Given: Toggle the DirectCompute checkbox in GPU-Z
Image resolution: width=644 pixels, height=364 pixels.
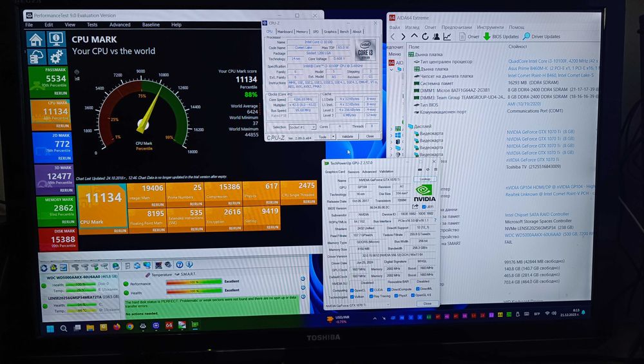Looking at the screenshot, I should pyautogui.click(x=388, y=290).
